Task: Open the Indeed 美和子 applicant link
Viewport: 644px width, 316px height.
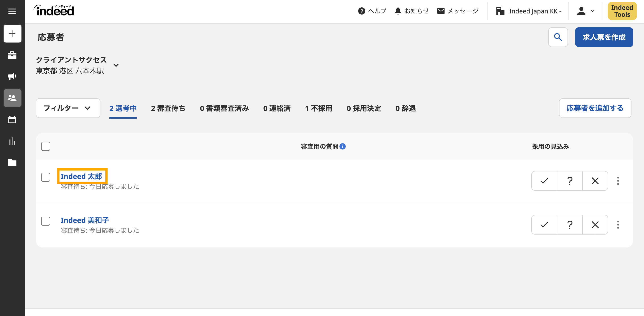Action: click(x=85, y=220)
